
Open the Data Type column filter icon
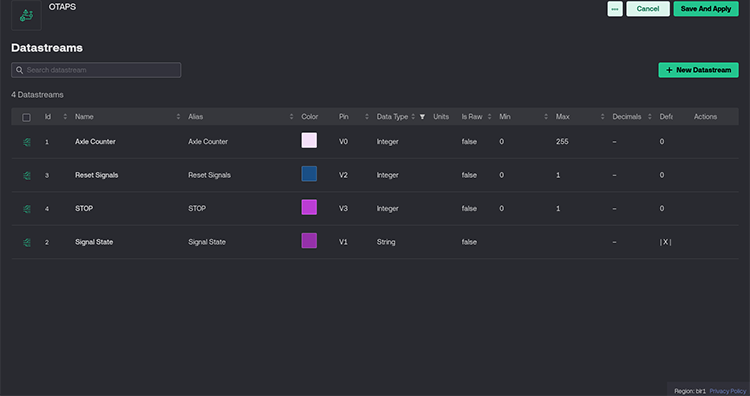point(422,117)
